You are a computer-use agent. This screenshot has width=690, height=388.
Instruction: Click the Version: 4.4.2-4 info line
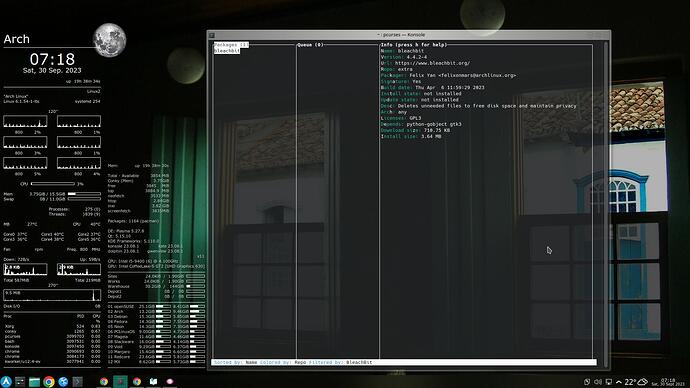tap(404, 57)
